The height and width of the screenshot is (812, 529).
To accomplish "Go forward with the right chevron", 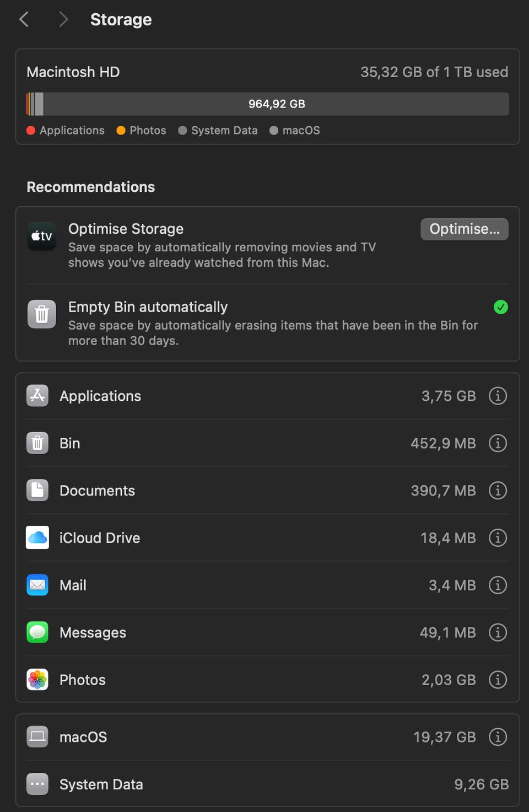I will coord(63,20).
